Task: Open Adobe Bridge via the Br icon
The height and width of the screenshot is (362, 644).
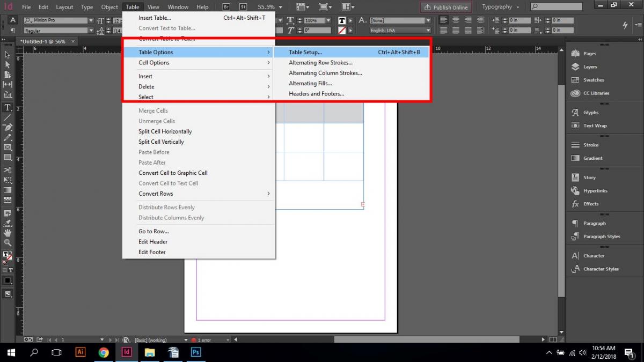Action: pos(226,6)
